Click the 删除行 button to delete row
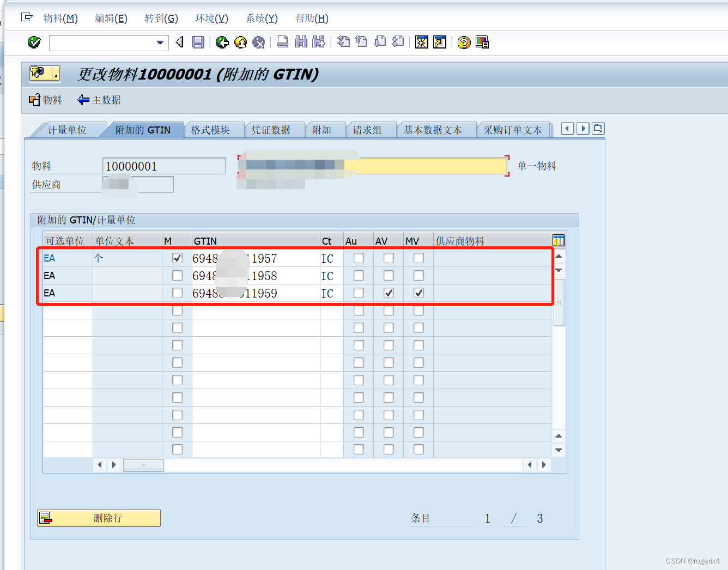This screenshot has height=570, width=728. 99,518
